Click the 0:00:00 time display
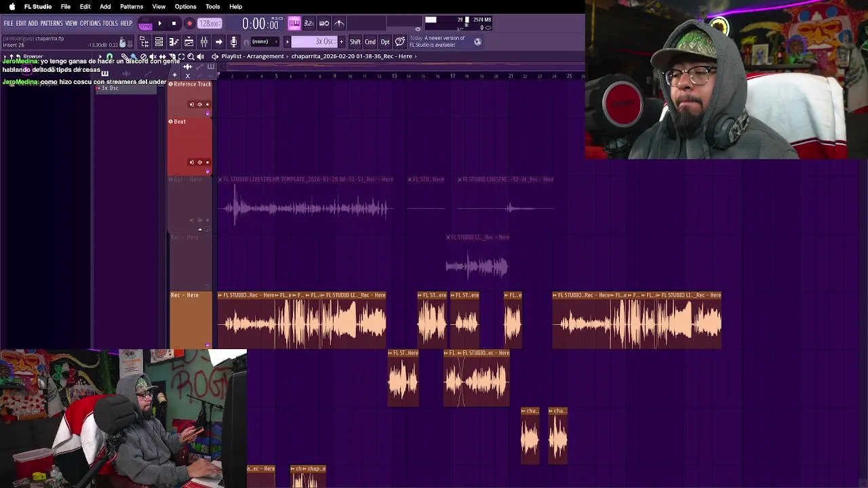Image resolution: width=868 pixels, height=488 pixels. click(x=260, y=24)
